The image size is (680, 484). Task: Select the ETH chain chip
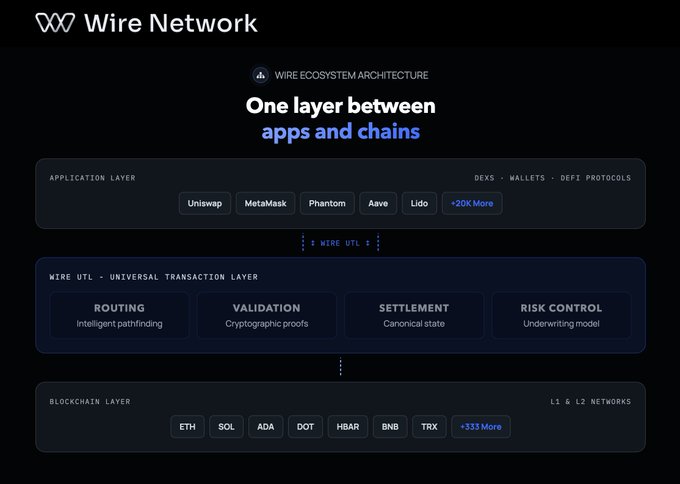[x=187, y=427]
